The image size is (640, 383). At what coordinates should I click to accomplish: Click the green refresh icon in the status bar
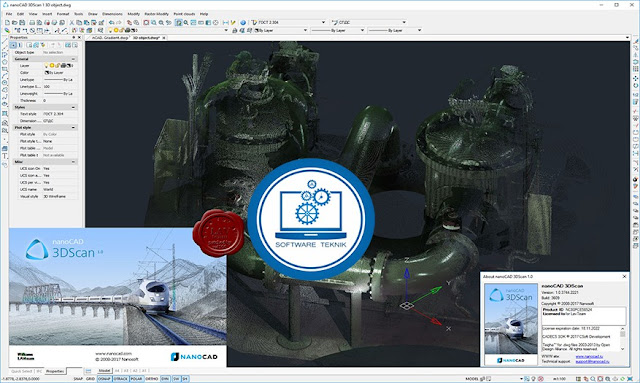click(x=623, y=379)
